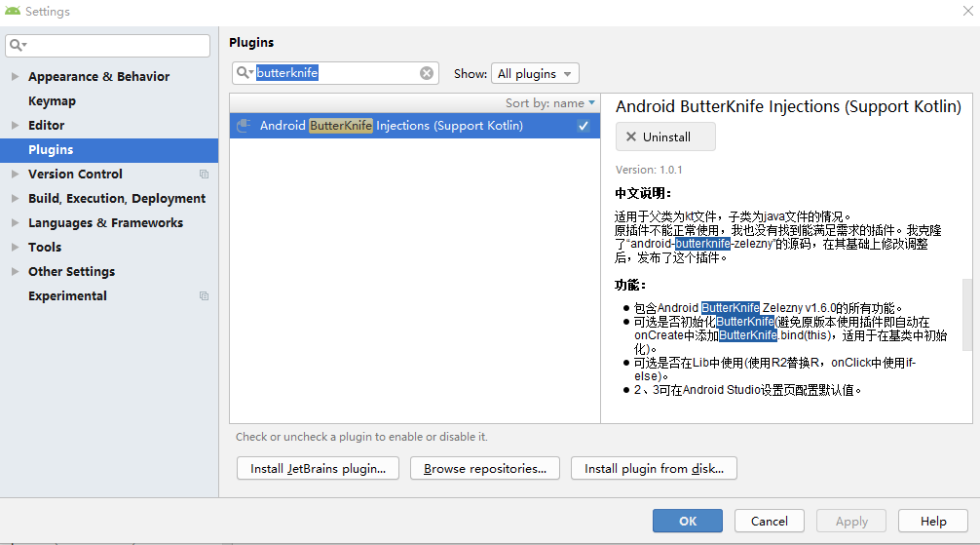Expand Build, Execution, Deployment section
Image resolution: width=980 pixels, height=545 pixels.
click(15, 198)
